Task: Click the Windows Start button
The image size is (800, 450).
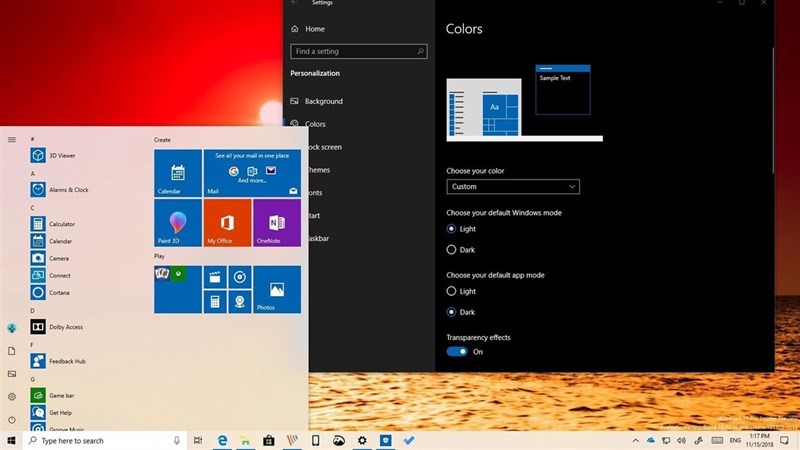Action: click(12, 440)
